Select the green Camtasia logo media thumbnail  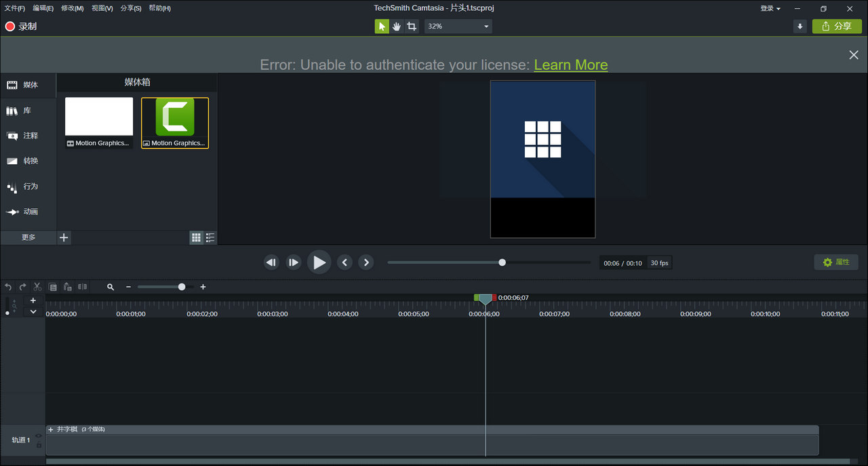175,117
